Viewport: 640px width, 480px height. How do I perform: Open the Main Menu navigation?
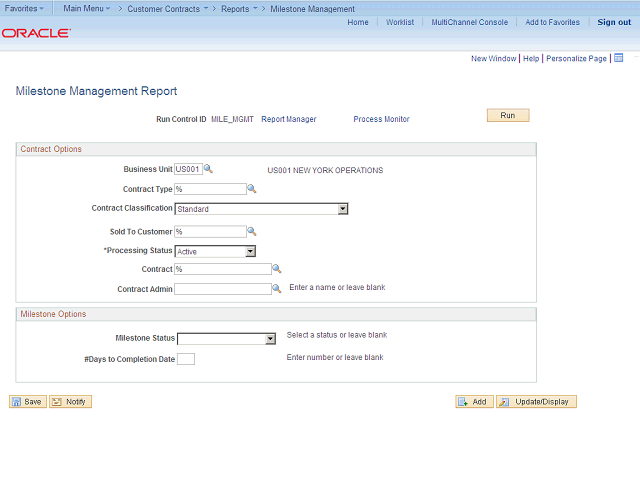87,8
